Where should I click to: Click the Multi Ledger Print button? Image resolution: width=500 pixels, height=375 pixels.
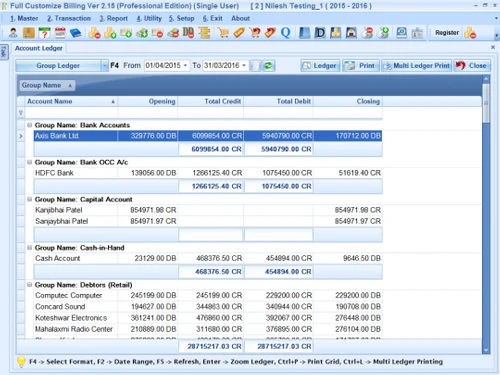coord(416,66)
